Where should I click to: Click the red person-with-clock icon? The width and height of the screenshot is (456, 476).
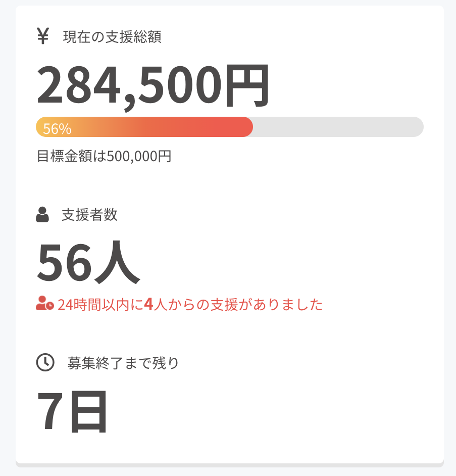[44, 304]
